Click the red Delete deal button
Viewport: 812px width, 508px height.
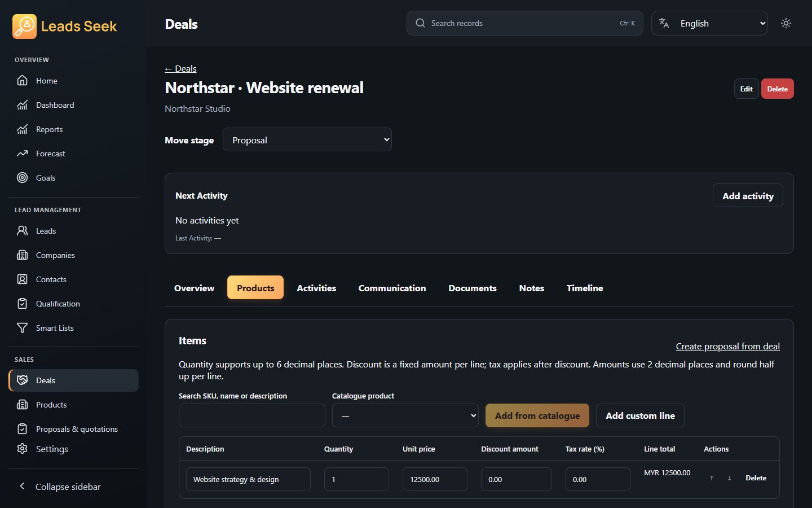coord(778,89)
